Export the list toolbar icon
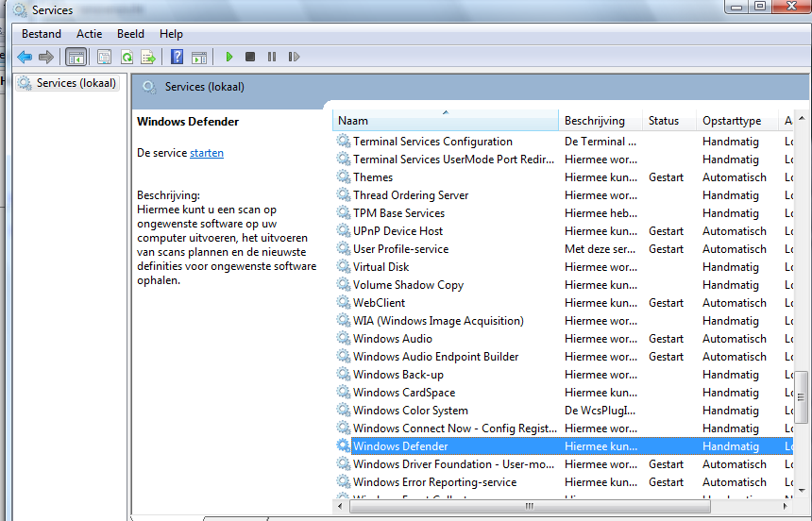 [148, 57]
